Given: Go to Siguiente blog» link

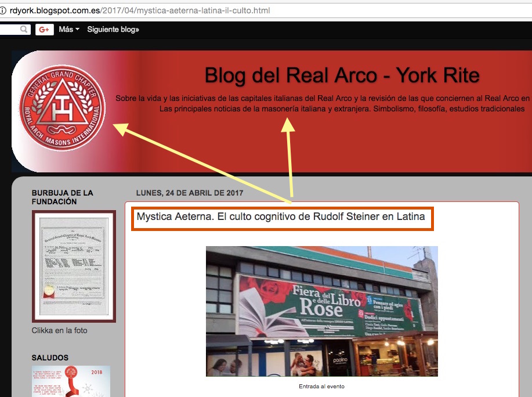Looking at the screenshot, I should coord(113,29).
